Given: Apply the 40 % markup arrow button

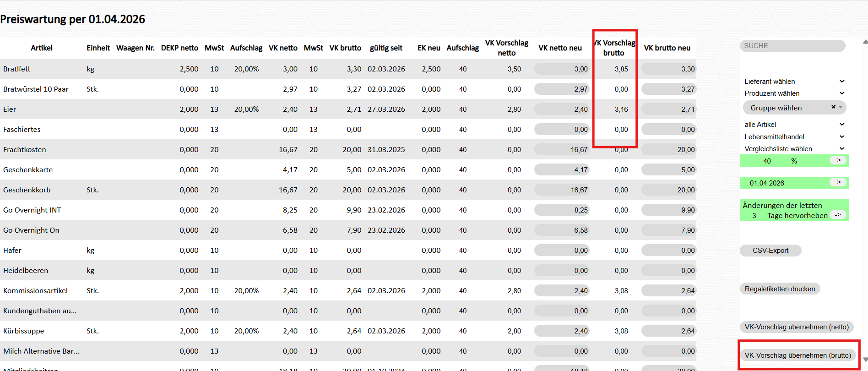Looking at the screenshot, I should pos(838,160).
